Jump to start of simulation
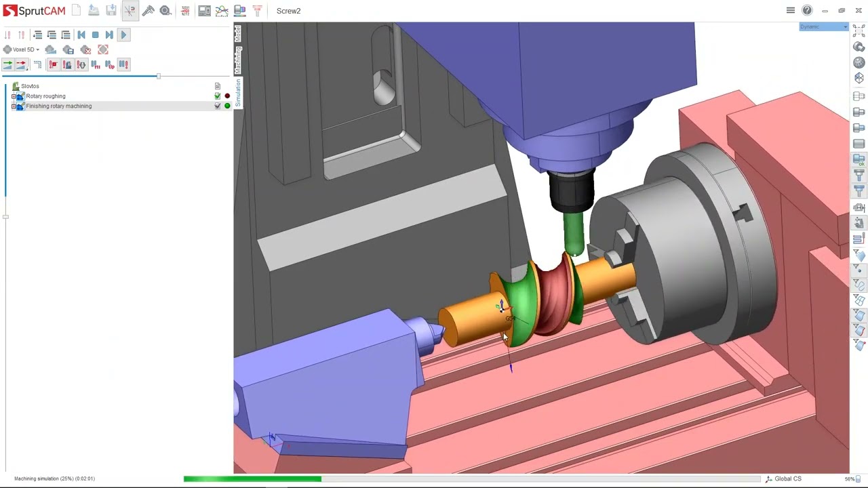This screenshot has width=868, height=488. pyautogui.click(x=81, y=35)
